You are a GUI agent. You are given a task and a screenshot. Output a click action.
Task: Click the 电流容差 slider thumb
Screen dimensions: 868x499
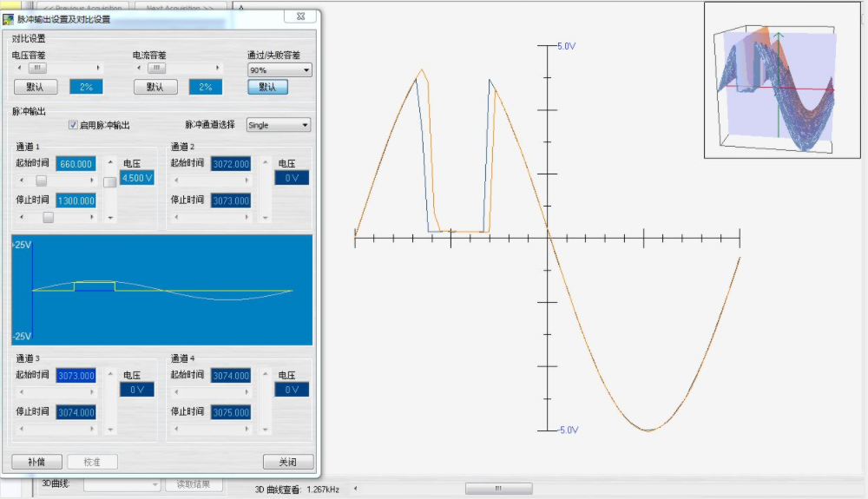pos(156,68)
